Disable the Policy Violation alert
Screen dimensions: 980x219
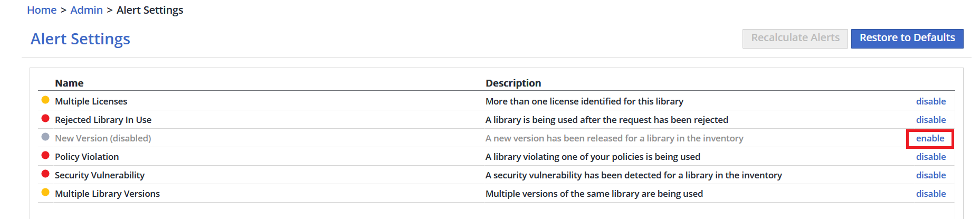click(930, 157)
